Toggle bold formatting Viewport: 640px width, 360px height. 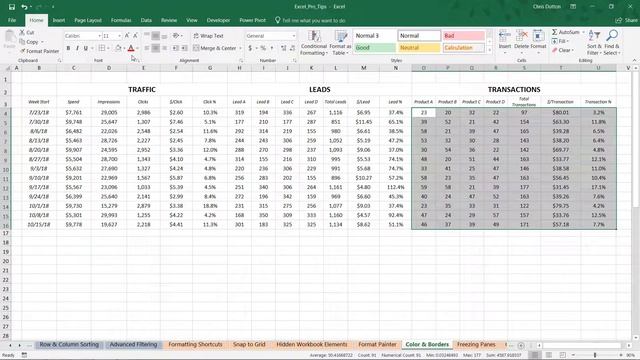coord(68,48)
